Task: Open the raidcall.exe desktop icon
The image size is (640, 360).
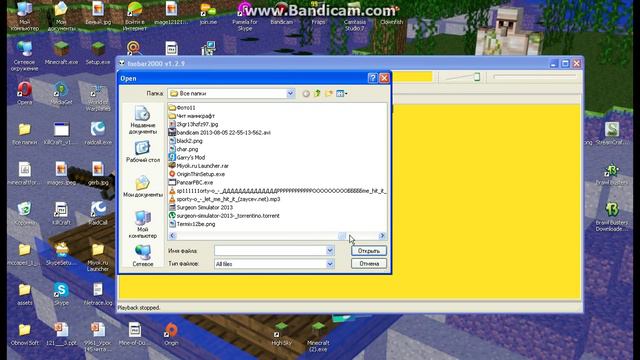Action: coord(98,133)
